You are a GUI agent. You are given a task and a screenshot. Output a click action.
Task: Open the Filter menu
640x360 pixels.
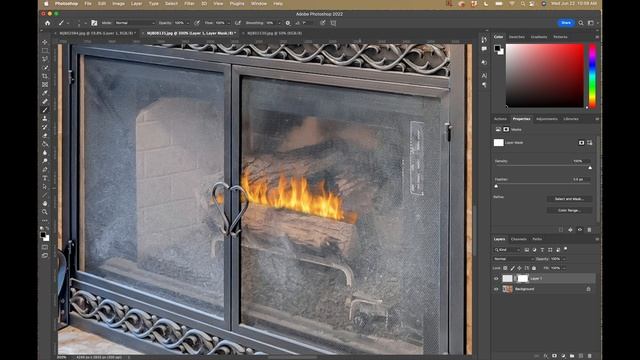189,4
